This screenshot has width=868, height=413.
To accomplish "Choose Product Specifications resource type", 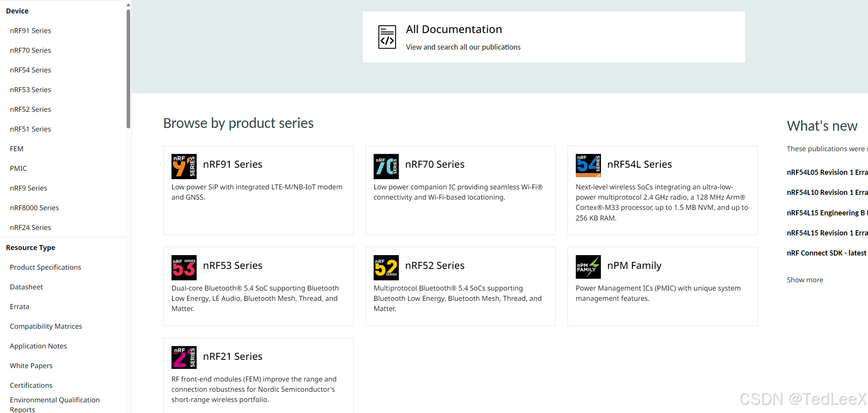I will [x=46, y=267].
